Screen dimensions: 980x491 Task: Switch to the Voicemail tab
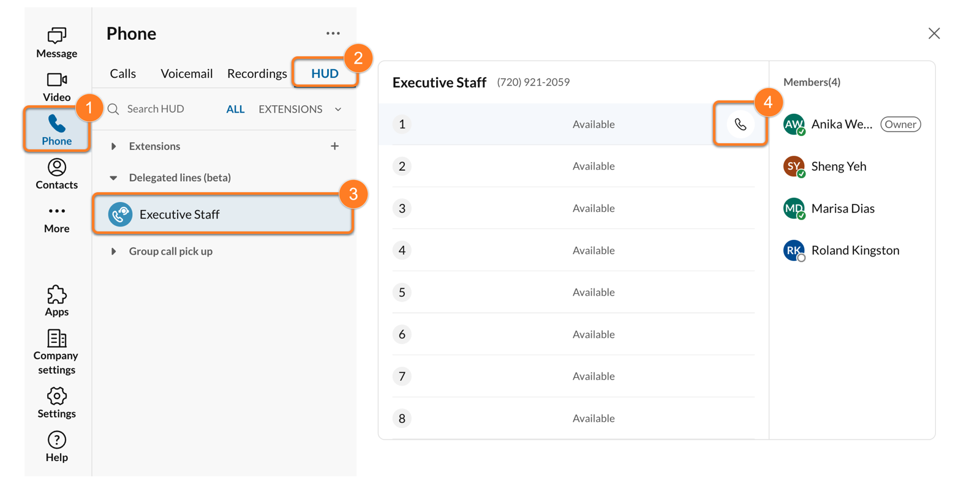click(x=186, y=73)
